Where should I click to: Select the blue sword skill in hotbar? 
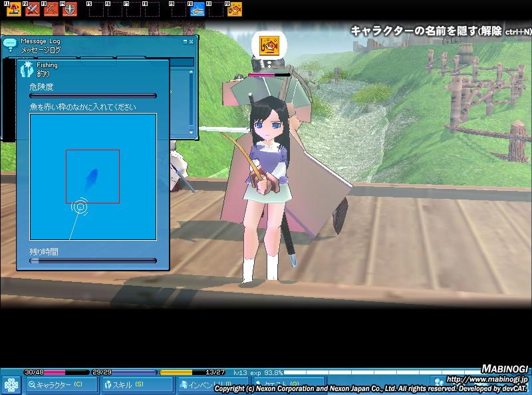tap(198, 9)
